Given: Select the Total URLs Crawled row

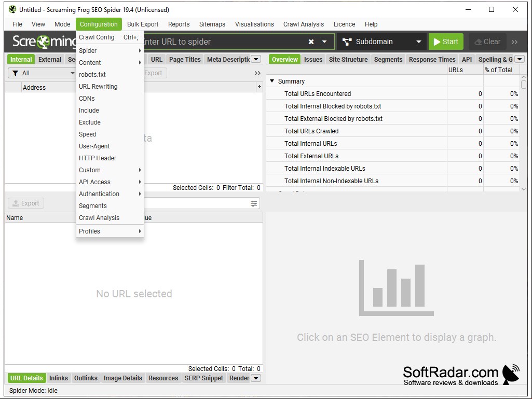Looking at the screenshot, I should click(x=393, y=131).
